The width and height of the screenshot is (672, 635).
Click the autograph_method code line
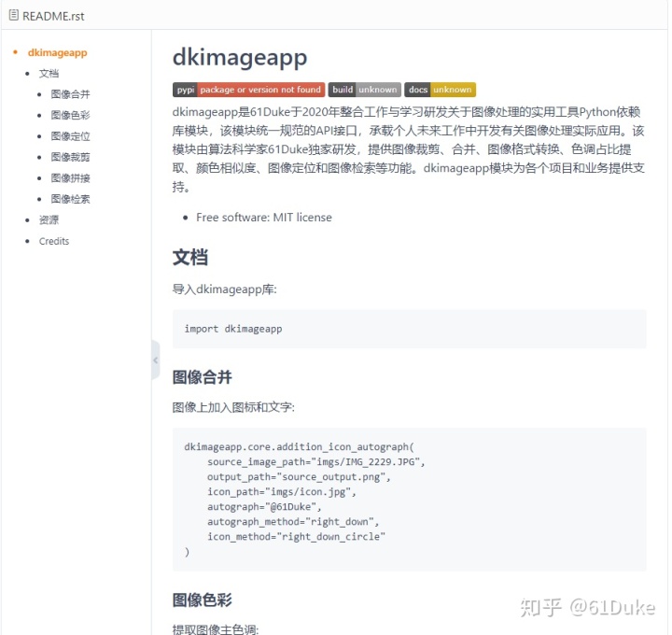pos(293,522)
